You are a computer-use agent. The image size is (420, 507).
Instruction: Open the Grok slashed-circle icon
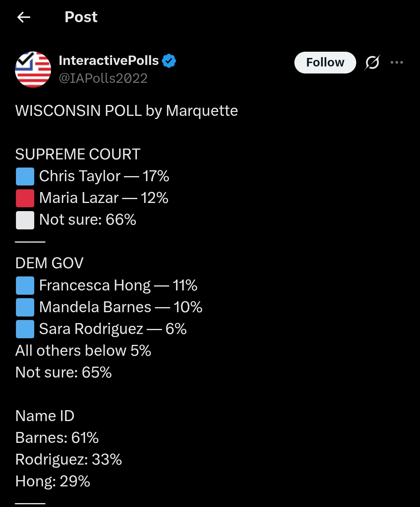point(372,63)
